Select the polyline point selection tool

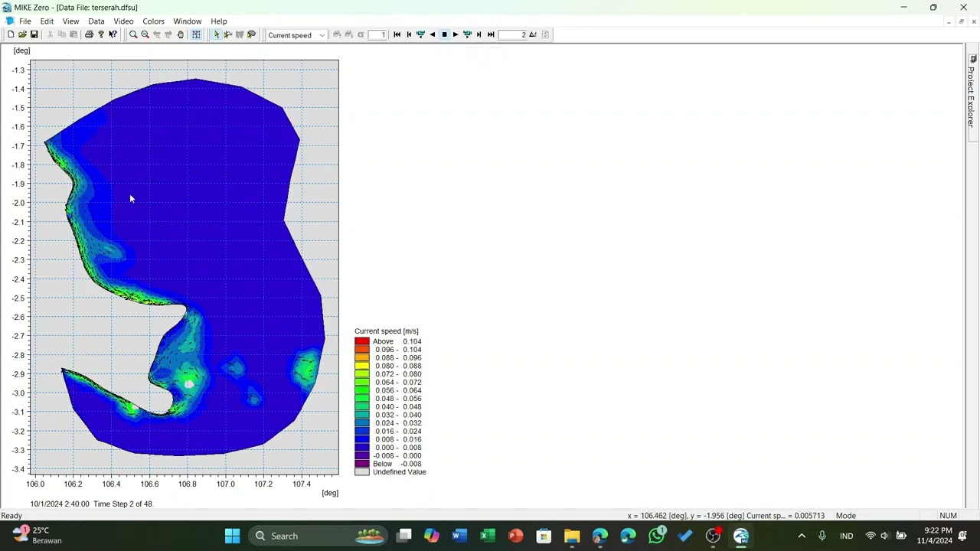point(228,34)
